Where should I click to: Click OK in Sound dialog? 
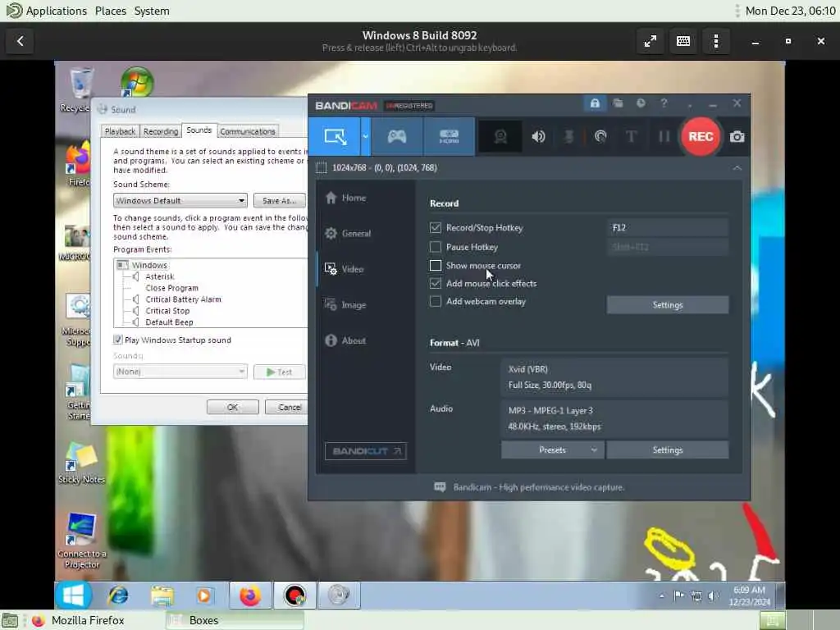pos(232,407)
